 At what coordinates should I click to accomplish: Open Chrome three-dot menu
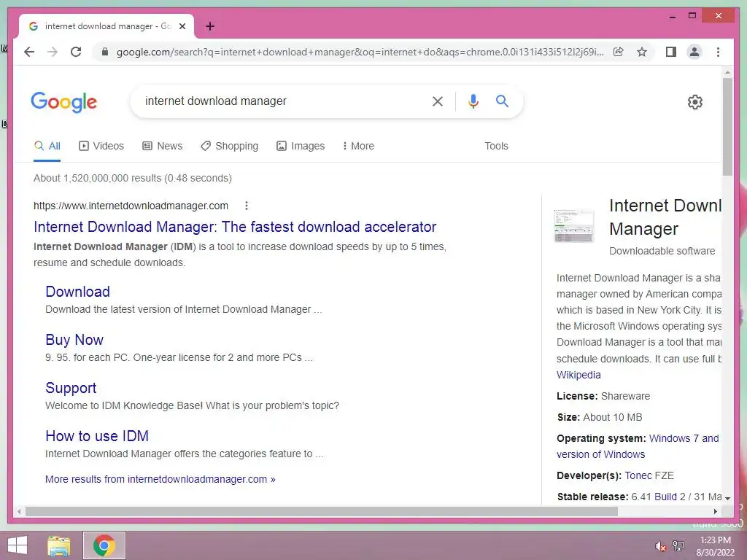[718, 52]
